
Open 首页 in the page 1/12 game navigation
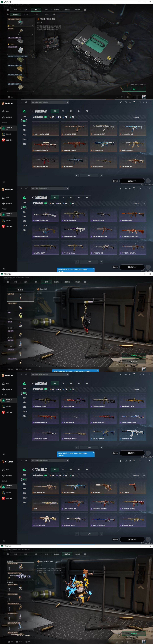point(24,116)
